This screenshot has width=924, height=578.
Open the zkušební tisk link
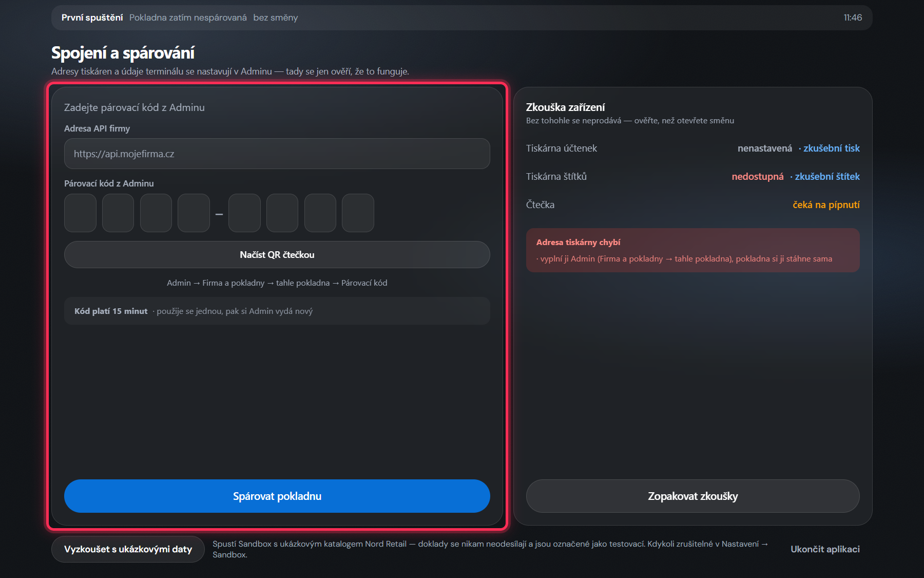831,148
